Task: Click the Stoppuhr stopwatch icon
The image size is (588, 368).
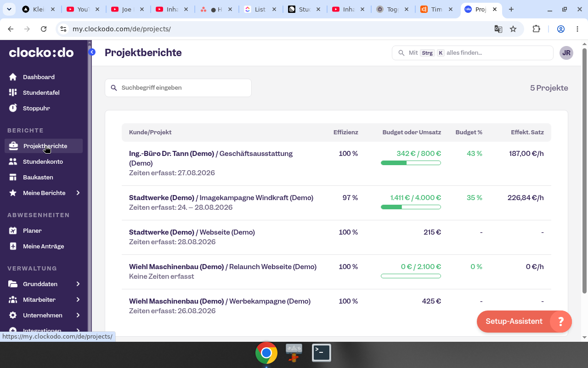Action: [13, 108]
